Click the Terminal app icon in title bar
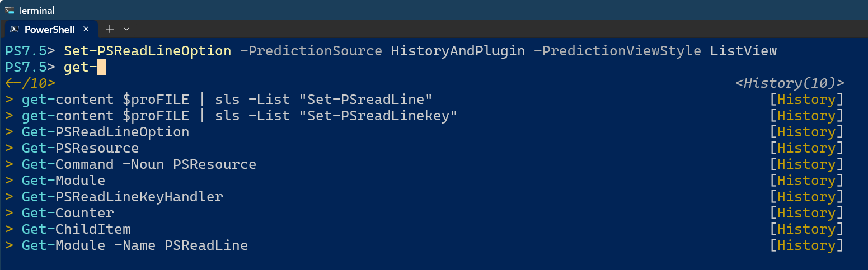This screenshot has width=868, height=270. click(10, 10)
